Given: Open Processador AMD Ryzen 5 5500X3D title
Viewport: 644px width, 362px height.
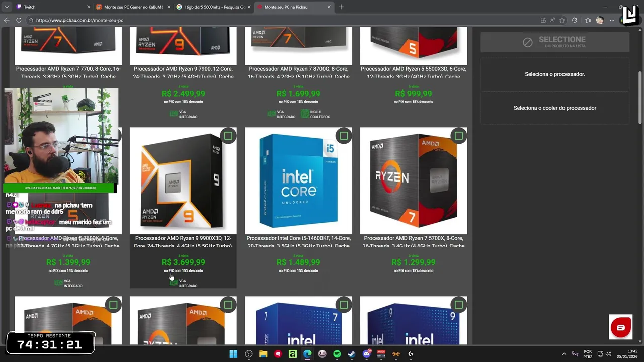Looking at the screenshot, I should (x=414, y=73).
